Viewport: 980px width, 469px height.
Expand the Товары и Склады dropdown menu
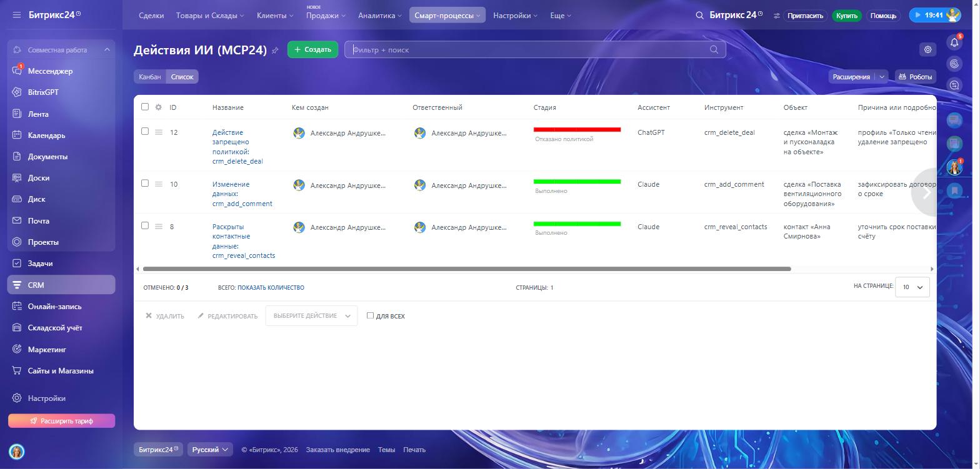210,16
